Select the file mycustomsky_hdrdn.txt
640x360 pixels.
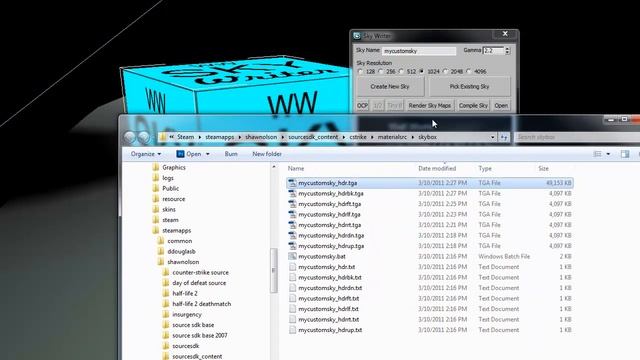tap(330, 288)
